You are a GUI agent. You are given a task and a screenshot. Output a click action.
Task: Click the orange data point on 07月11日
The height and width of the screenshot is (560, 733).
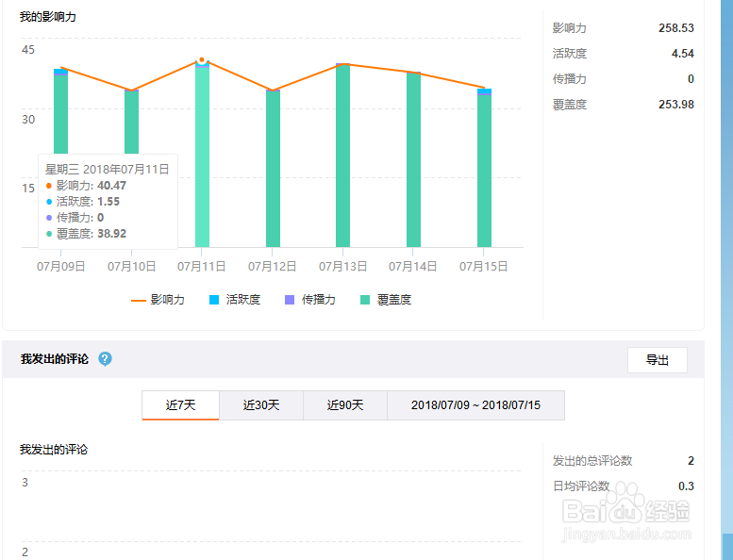pyautogui.click(x=202, y=59)
